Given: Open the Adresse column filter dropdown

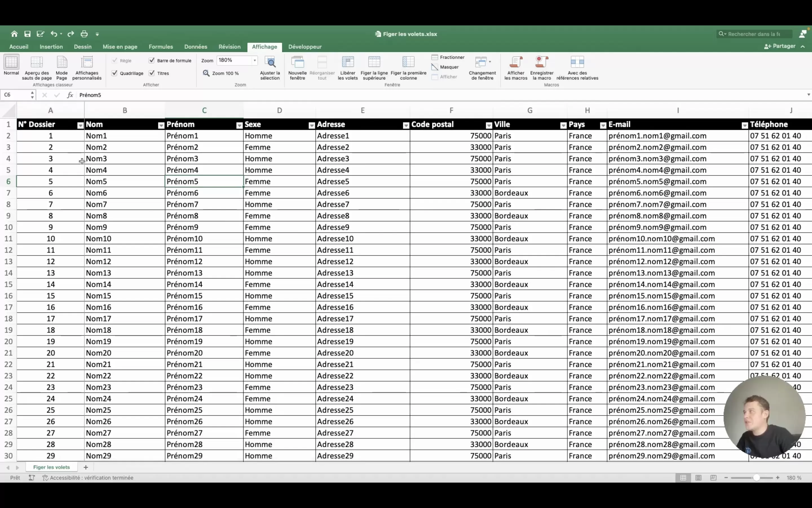Looking at the screenshot, I should pyautogui.click(x=406, y=126).
